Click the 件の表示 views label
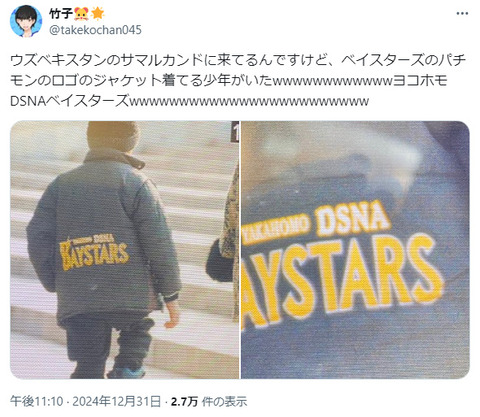This screenshot has height=417, width=480. click(x=224, y=401)
